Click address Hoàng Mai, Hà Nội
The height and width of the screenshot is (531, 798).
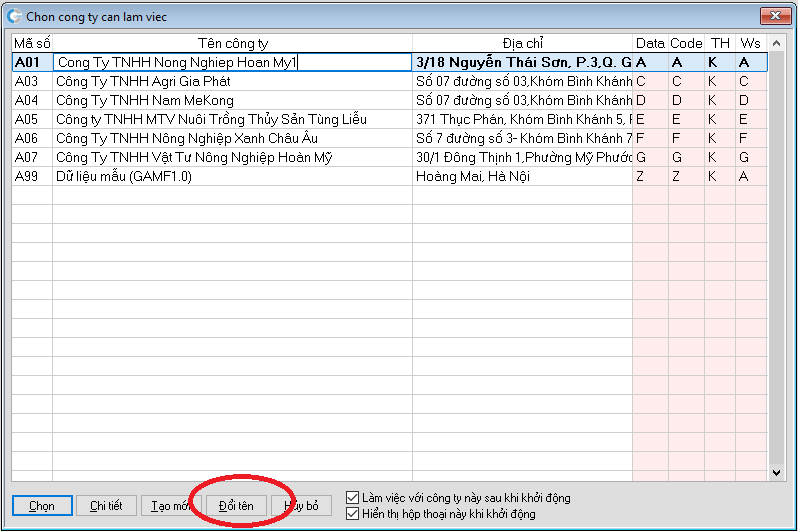(523, 176)
